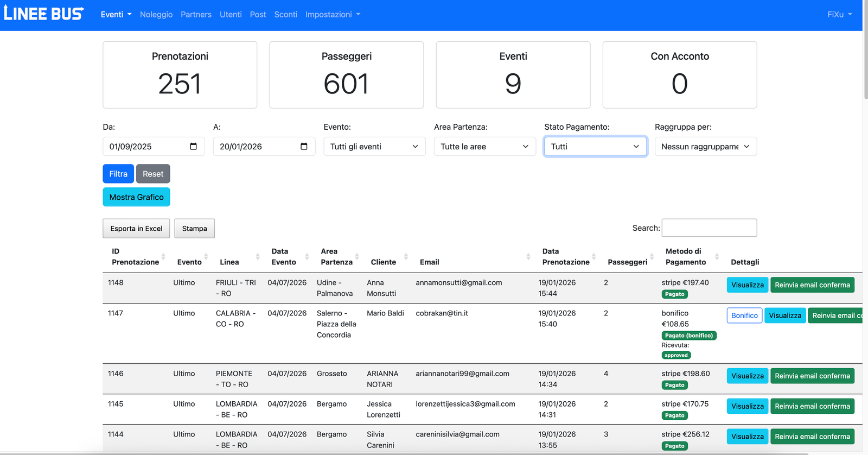868x455 pixels.
Task: Show the chart with Mostra Grafico
Action: (136, 197)
